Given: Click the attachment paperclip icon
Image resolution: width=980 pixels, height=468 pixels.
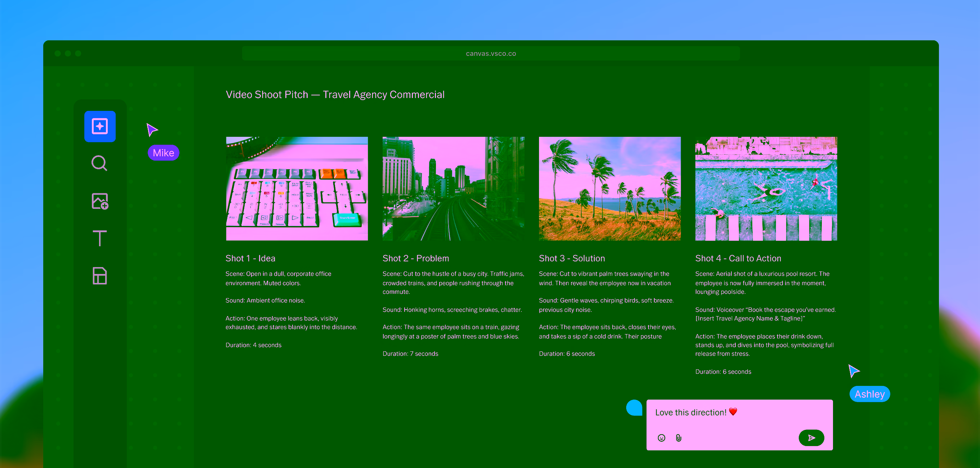Looking at the screenshot, I should click(x=679, y=438).
